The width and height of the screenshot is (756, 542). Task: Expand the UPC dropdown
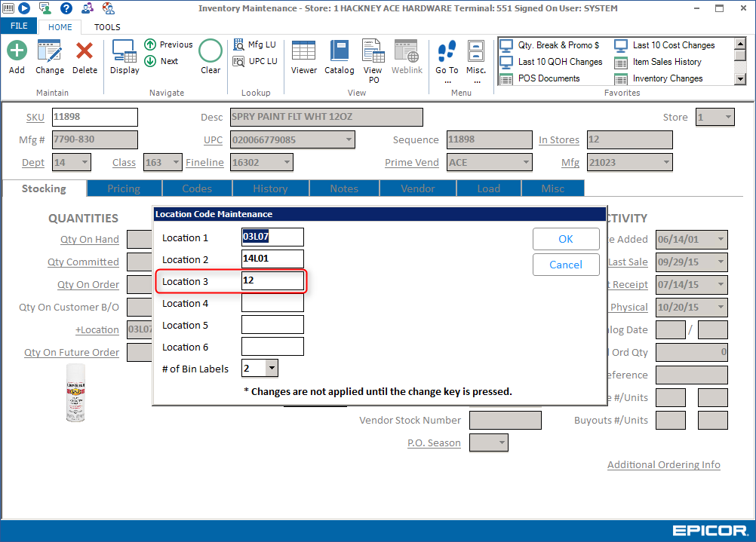pos(349,139)
